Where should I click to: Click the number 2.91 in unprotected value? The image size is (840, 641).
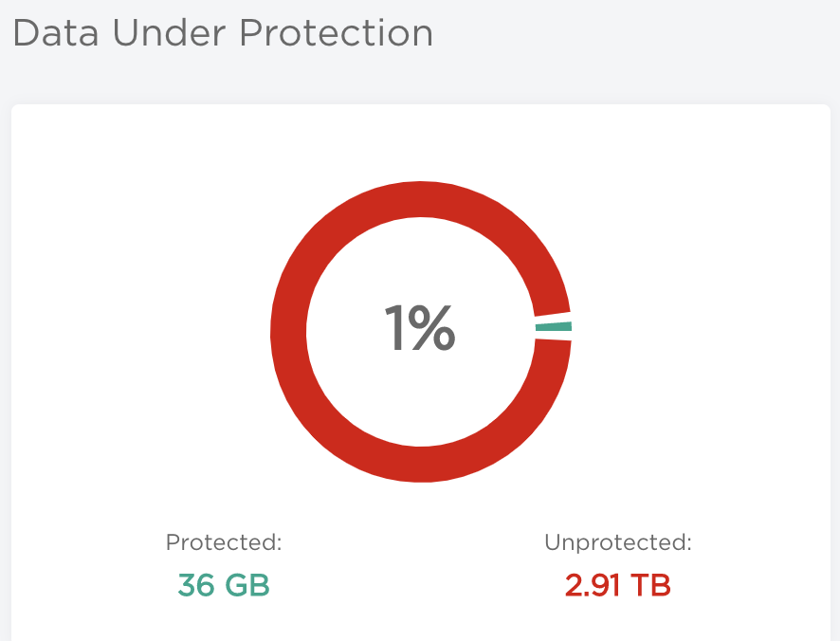(593, 585)
